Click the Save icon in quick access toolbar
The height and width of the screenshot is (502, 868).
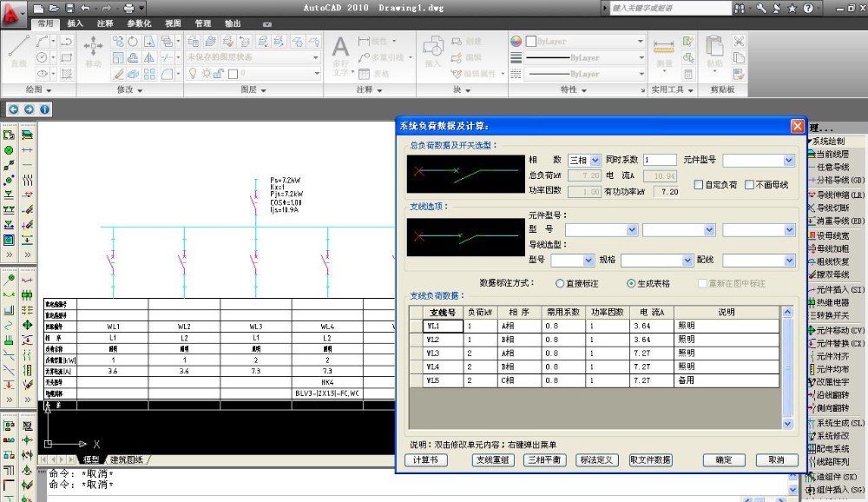click(69, 8)
